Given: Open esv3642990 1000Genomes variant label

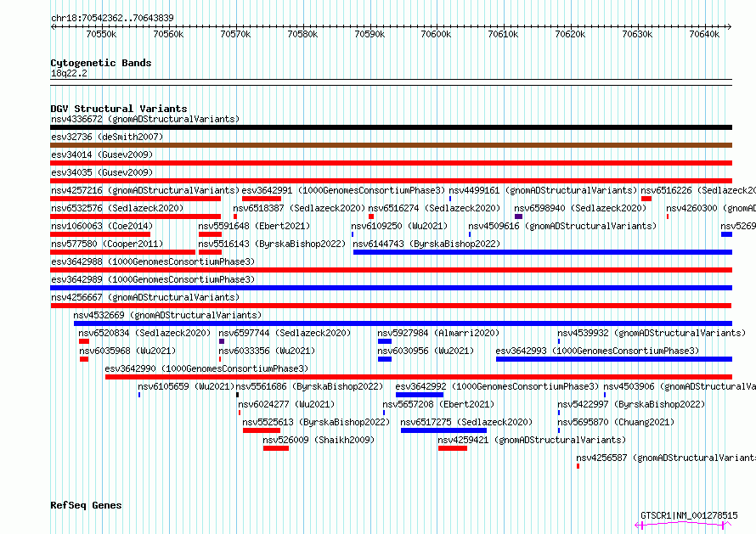Looking at the screenshot, I should tap(206, 368).
